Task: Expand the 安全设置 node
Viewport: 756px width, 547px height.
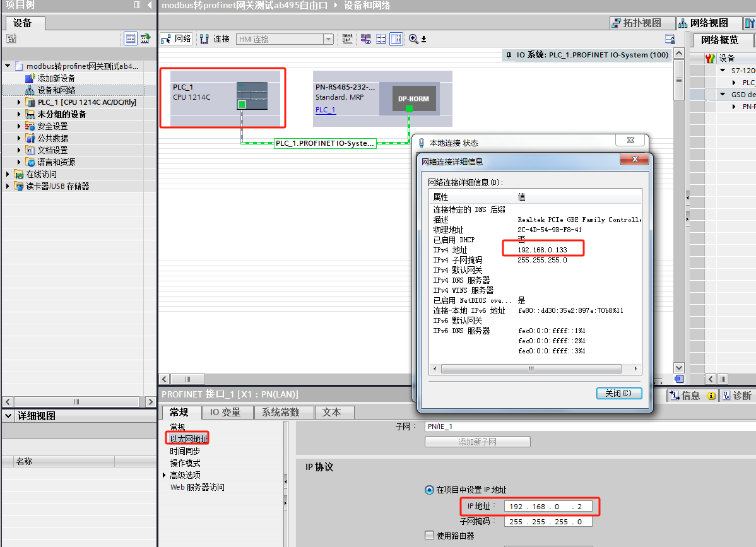Action: [x=19, y=126]
